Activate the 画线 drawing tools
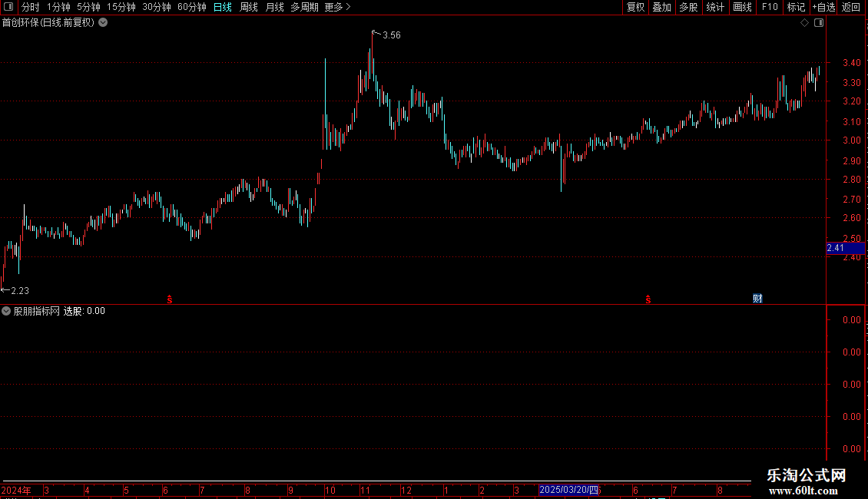The image size is (868, 499). tap(742, 7)
